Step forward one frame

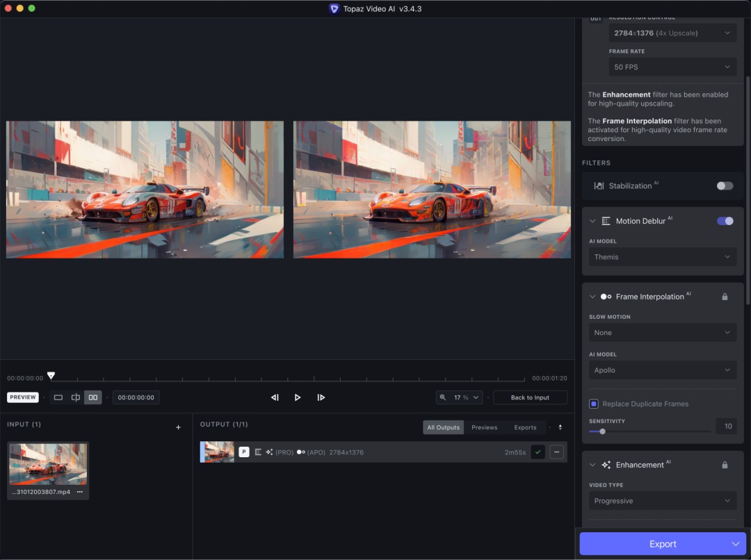tap(321, 397)
